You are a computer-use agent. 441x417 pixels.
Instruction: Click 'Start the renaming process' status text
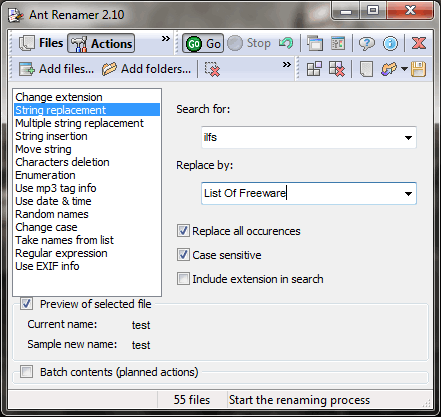pos(299,400)
